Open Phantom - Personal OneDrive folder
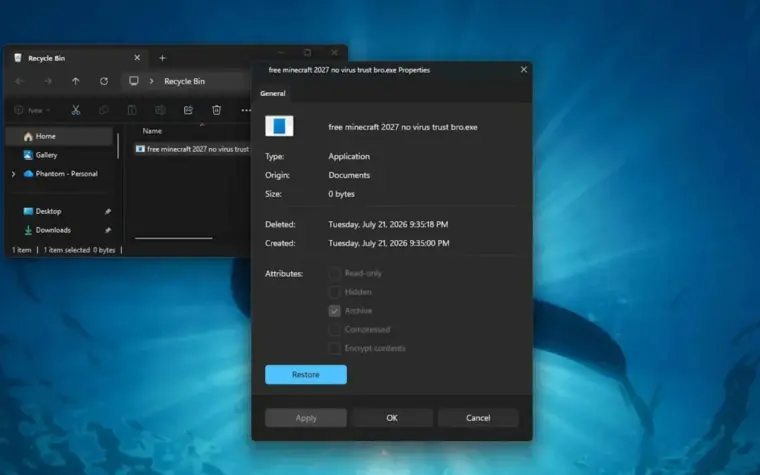The width and height of the screenshot is (760, 475). (66, 174)
